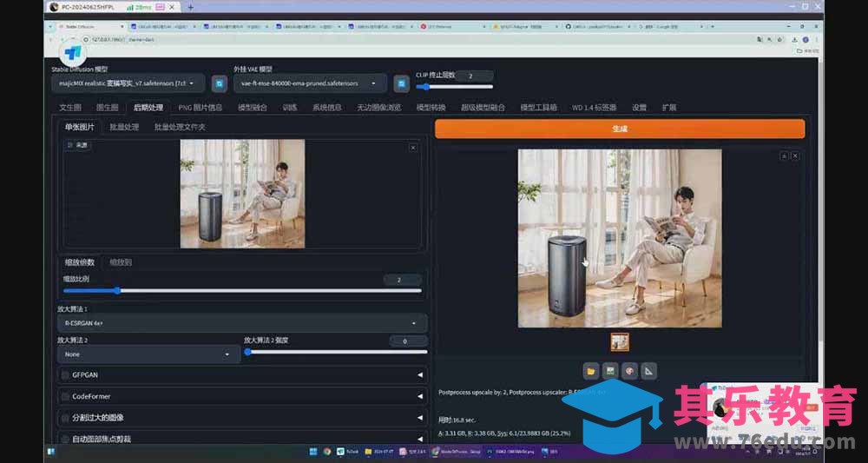
Task: Click refresh icon beside VAE model dropdown
Action: (x=401, y=83)
